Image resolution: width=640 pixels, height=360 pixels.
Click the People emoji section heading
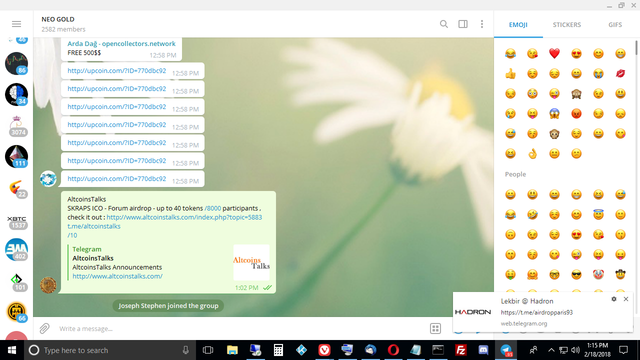pyautogui.click(x=515, y=174)
